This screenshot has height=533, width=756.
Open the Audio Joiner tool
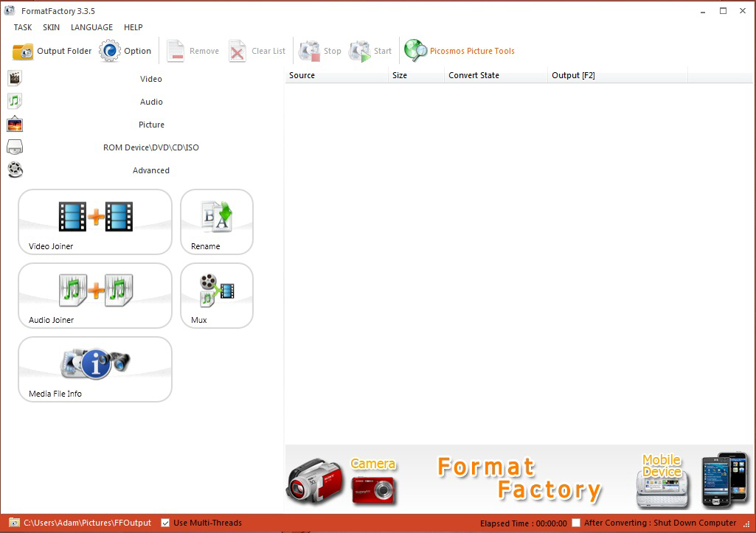[x=95, y=296]
